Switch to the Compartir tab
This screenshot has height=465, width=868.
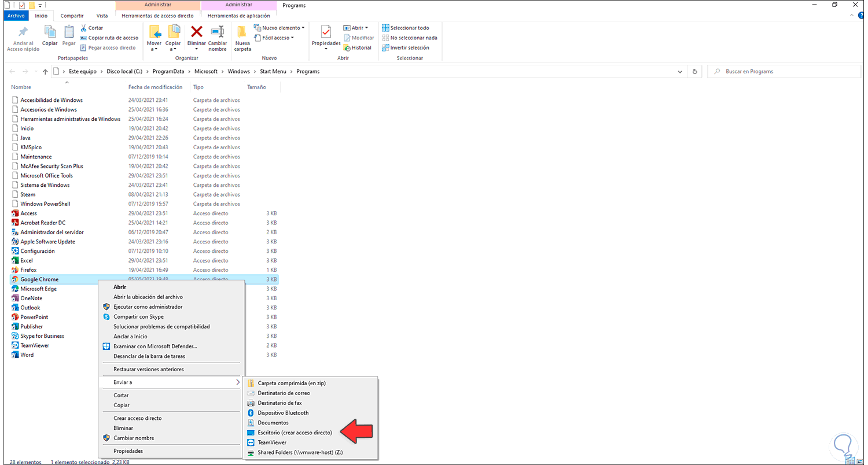pyautogui.click(x=72, y=16)
